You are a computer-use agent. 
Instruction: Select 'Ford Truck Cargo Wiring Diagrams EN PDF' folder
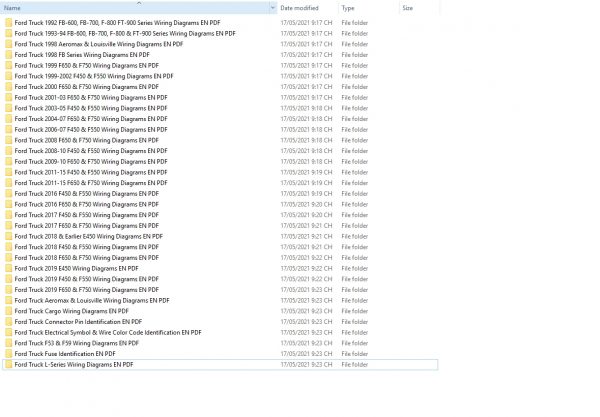click(x=72, y=311)
